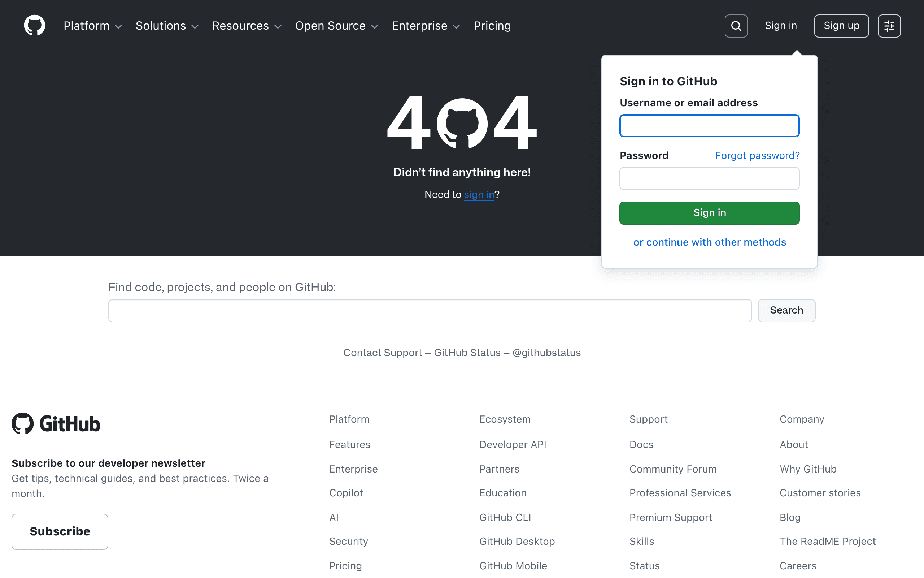
Task: Click the Search button
Action: [x=786, y=311]
